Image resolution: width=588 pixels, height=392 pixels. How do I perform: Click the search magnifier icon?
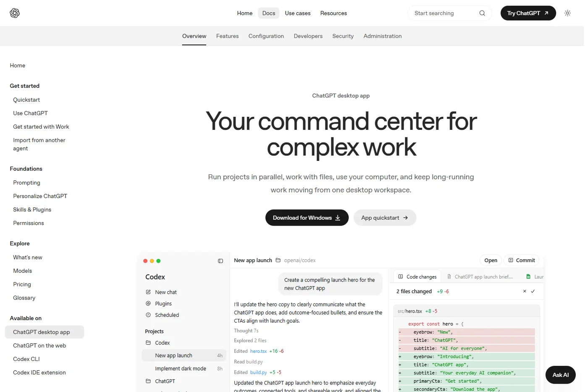(482, 13)
